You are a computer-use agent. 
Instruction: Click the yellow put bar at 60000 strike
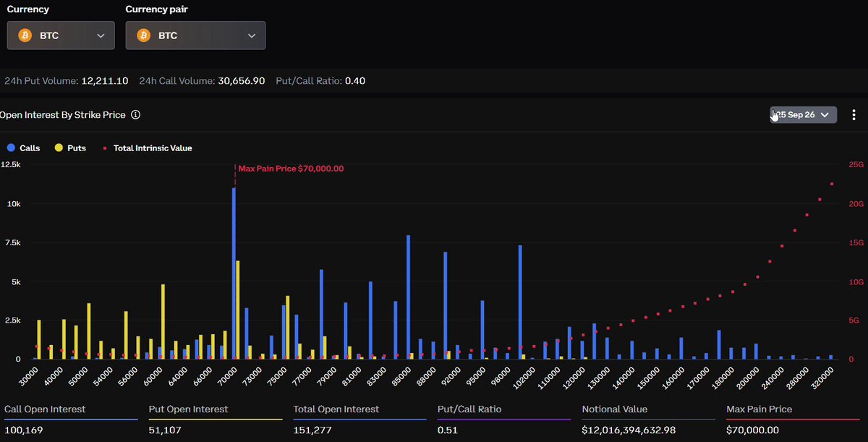click(163, 321)
